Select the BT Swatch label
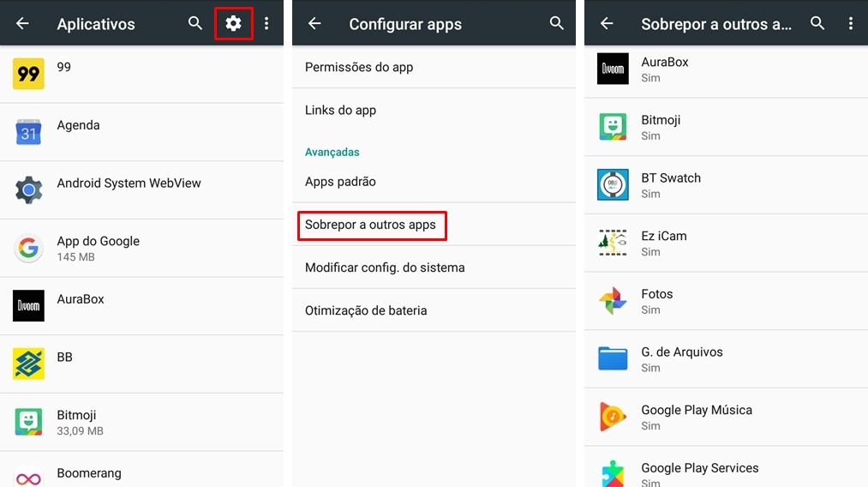This screenshot has width=868, height=487. point(671,177)
